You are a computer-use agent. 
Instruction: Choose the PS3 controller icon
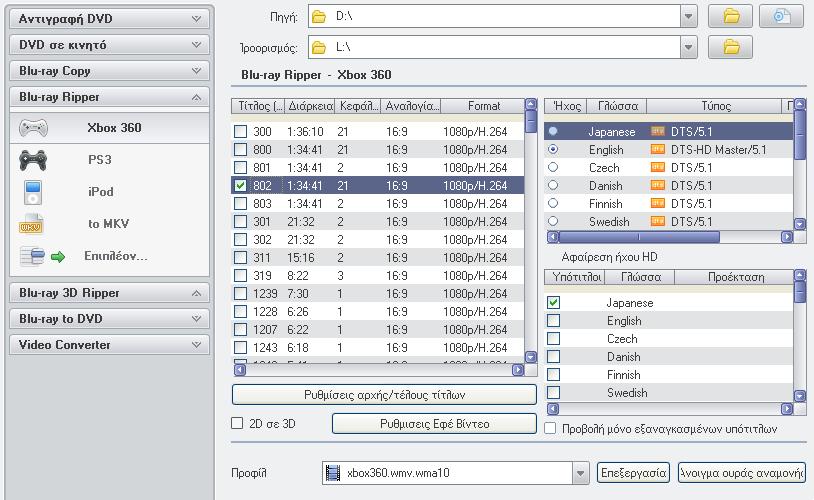pos(33,160)
